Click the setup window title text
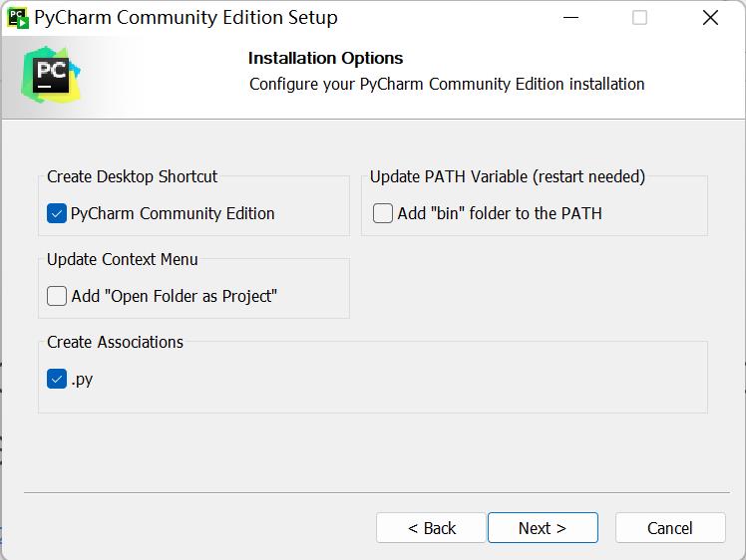This screenshot has height=560, width=746. [x=186, y=18]
